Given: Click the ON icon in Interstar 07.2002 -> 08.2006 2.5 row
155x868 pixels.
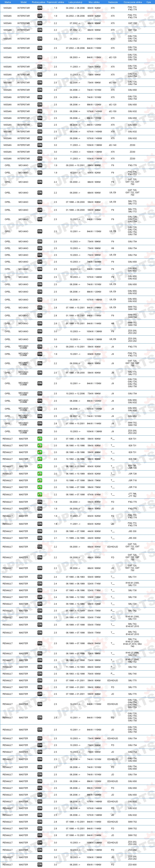Looking at the screenshot, I should coord(40,48).
